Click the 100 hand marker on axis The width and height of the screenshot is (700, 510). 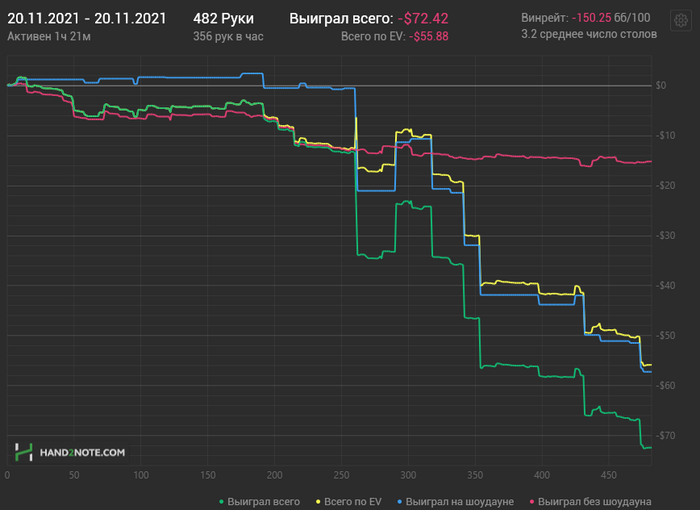(x=141, y=475)
